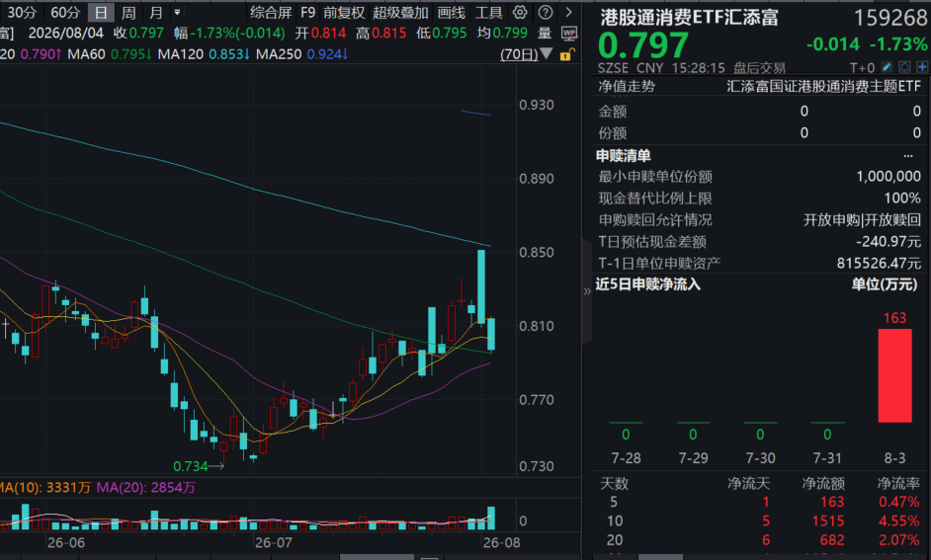Viewport: 931px width, 560px height.
Task: Click the MA(10): 3331万 volume label
Action: click(x=44, y=488)
